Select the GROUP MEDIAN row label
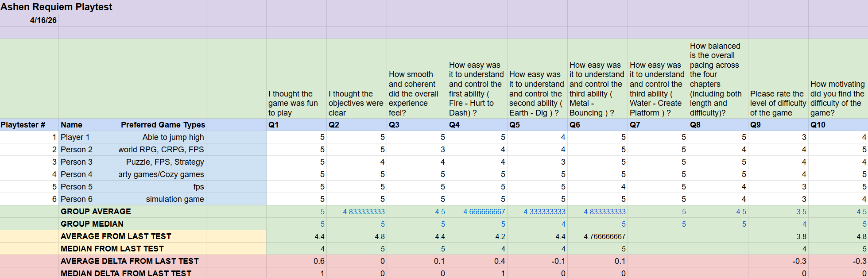The height and width of the screenshot is (278, 868). click(92, 224)
